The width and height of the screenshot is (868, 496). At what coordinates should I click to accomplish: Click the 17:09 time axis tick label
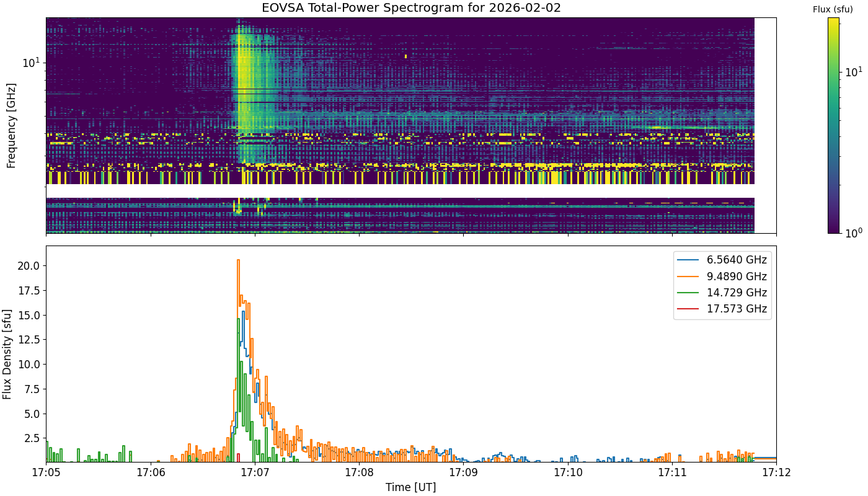[x=464, y=473]
